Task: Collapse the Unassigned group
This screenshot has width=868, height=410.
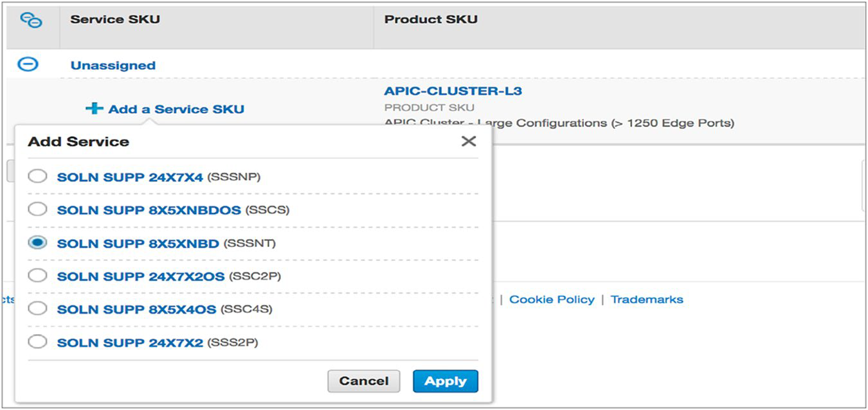Action: tap(28, 64)
